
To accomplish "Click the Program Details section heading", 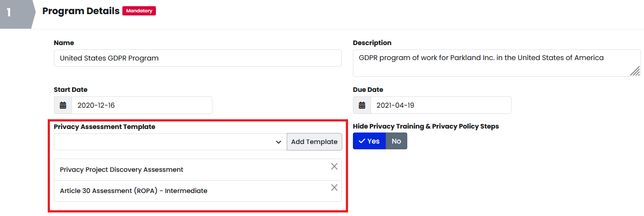I will (x=81, y=11).
